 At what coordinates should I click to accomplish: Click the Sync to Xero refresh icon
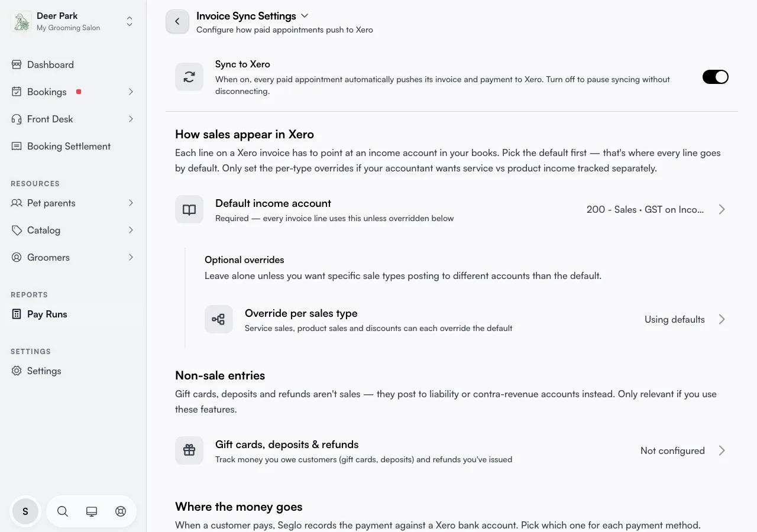[x=189, y=77]
